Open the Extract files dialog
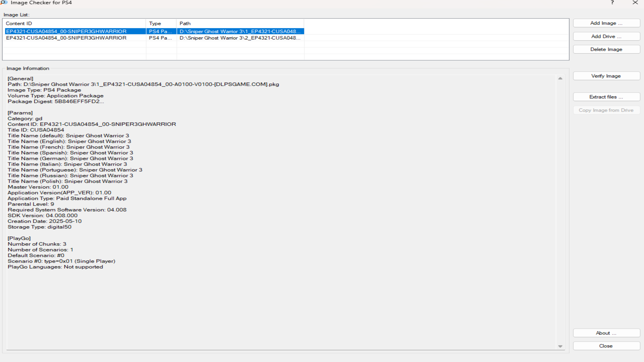 (606, 97)
